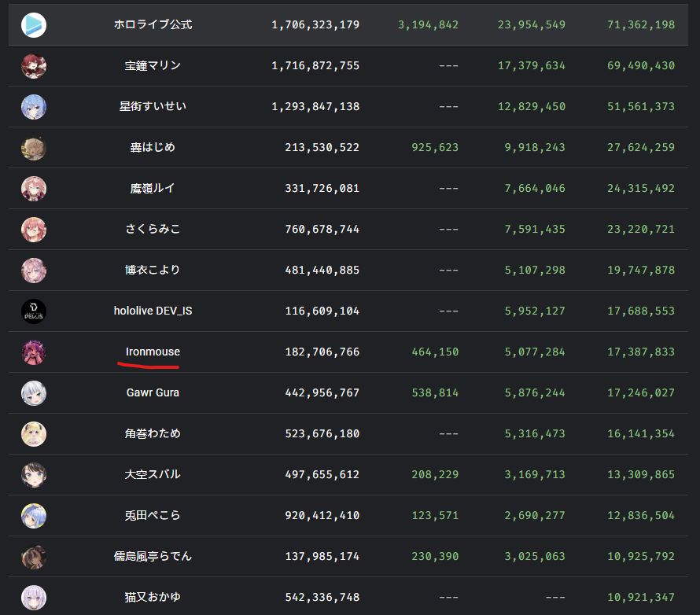Image resolution: width=700 pixels, height=615 pixels.
Task: Click the 星街すいせい channel avatar
Action: click(34, 107)
